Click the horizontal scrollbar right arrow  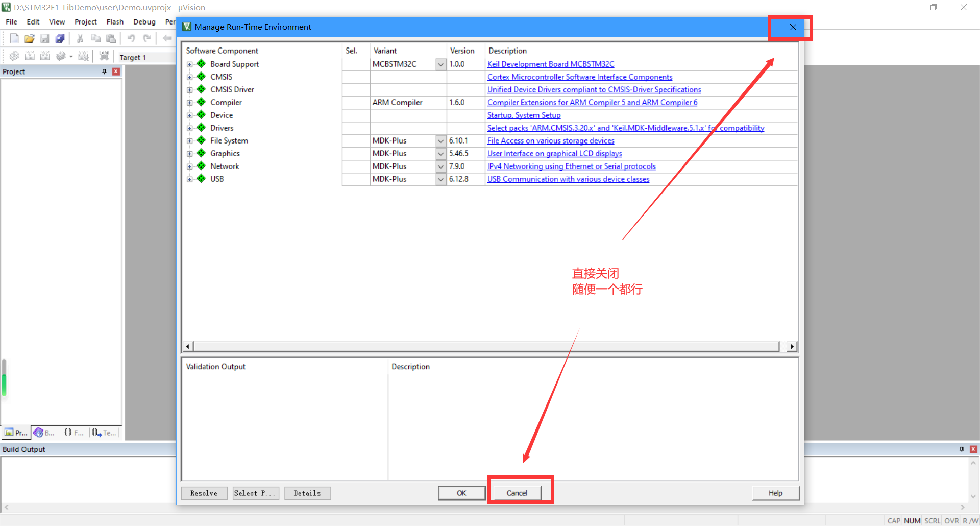tap(792, 347)
